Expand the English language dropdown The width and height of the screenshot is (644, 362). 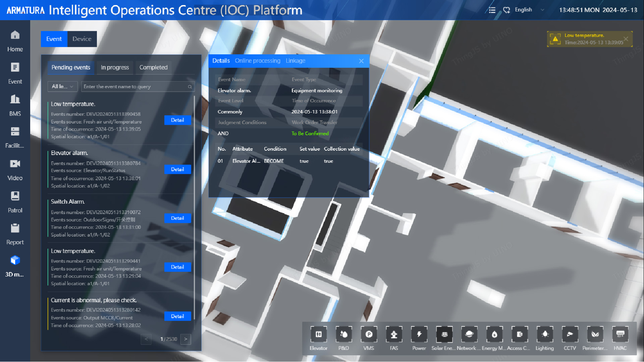[529, 10]
